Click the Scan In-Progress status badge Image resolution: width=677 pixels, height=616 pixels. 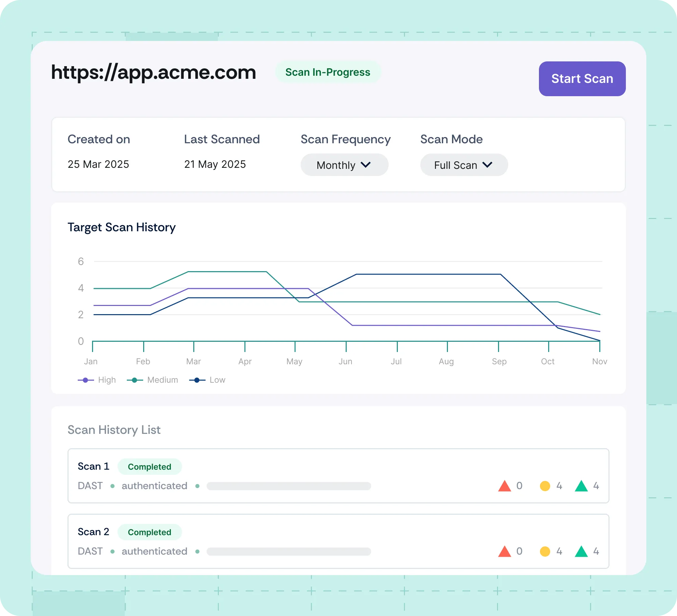tap(328, 72)
